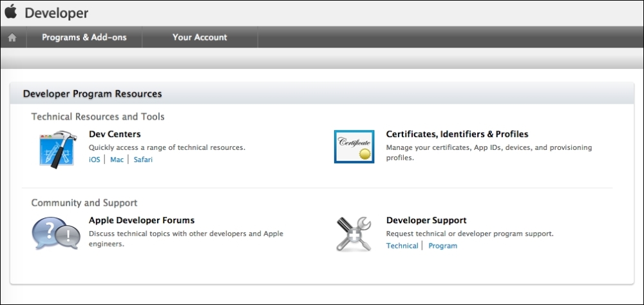Open Dev Centers heading
Viewport: 644px width, 305px height.
click(115, 134)
